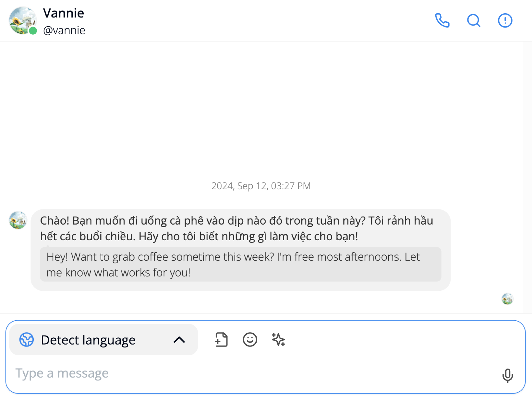Attach a file using the add-file icon
This screenshot has width=532, height=400.
(x=221, y=340)
